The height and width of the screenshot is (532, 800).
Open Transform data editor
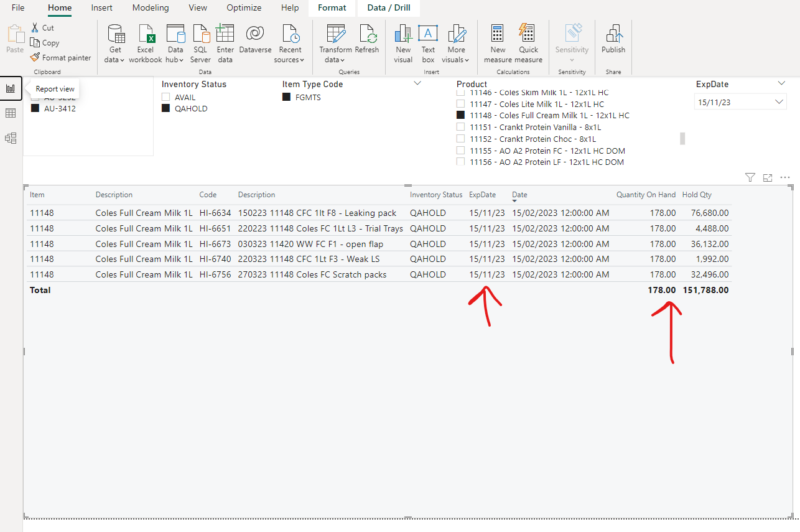(x=336, y=44)
